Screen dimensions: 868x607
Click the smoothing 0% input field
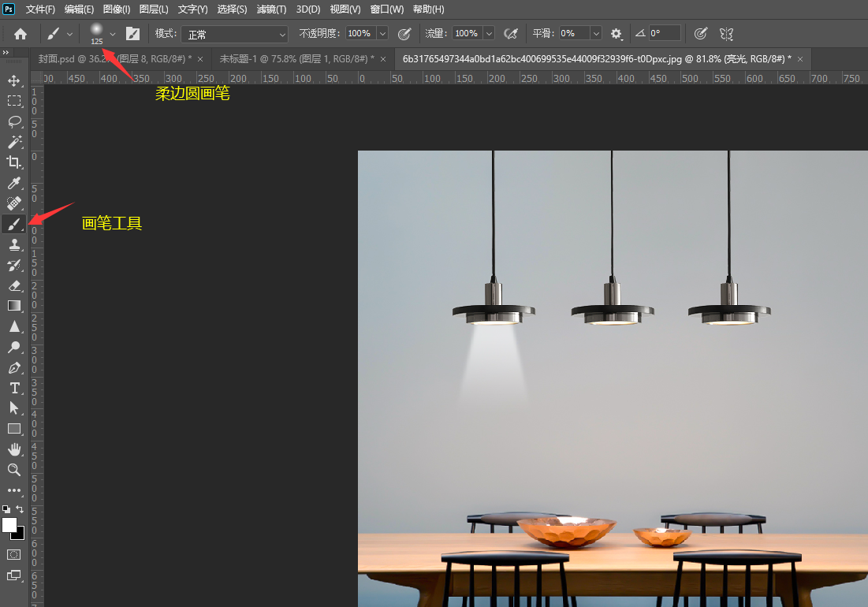click(x=574, y=34)
